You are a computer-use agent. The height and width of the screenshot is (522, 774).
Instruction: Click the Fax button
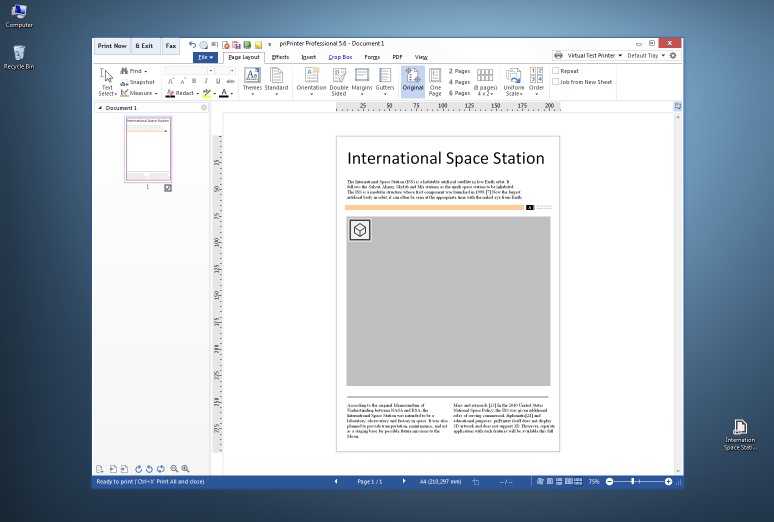[x=171, y=46]
